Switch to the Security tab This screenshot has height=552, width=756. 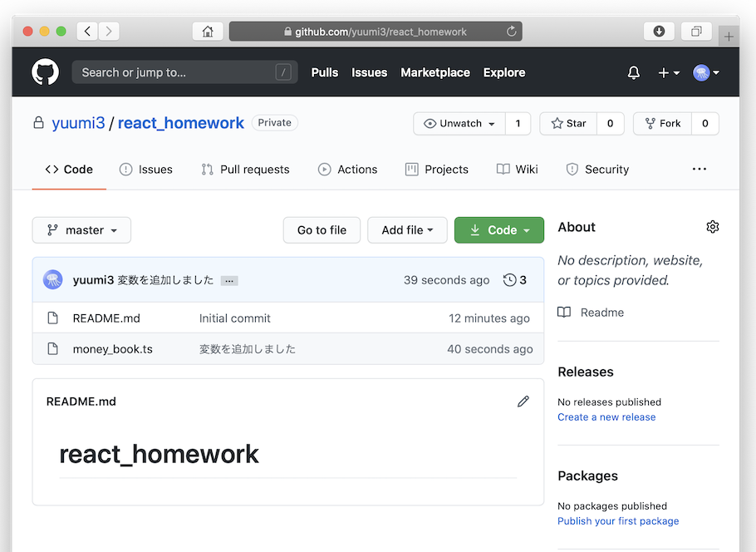click(597, 170)
